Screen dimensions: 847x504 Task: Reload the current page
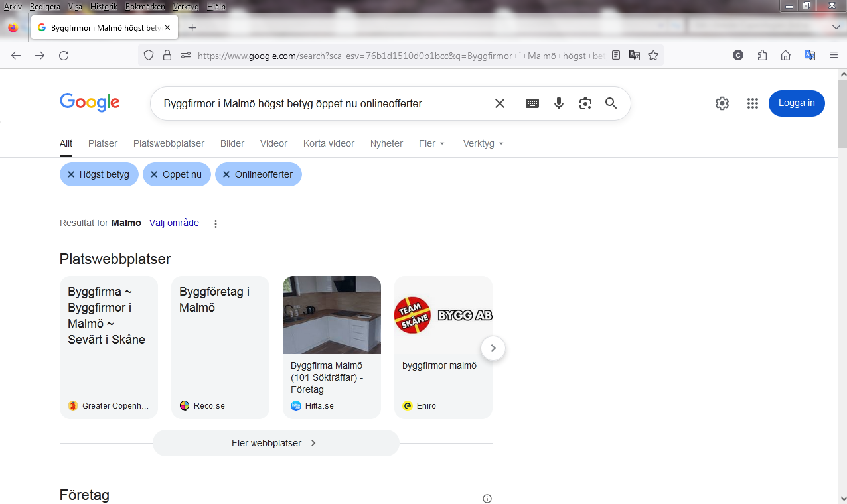click(64, 56)
